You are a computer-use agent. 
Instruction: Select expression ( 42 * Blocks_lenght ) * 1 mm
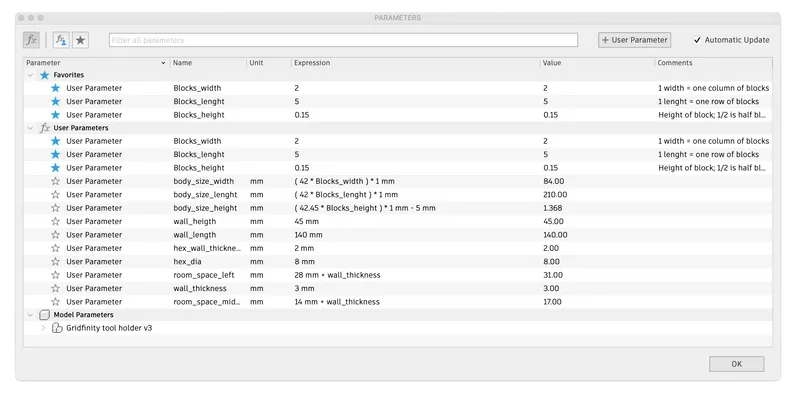click(x=346, y=194)
